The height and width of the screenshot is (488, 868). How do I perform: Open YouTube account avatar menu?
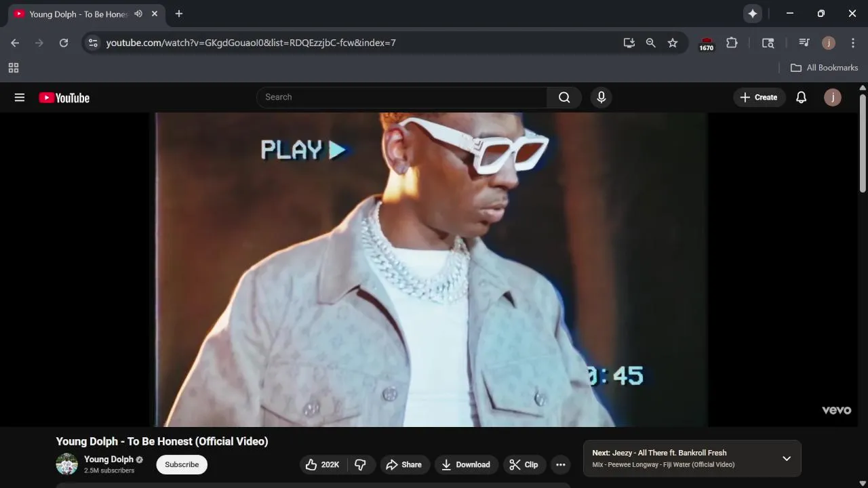tap(832, 97)
